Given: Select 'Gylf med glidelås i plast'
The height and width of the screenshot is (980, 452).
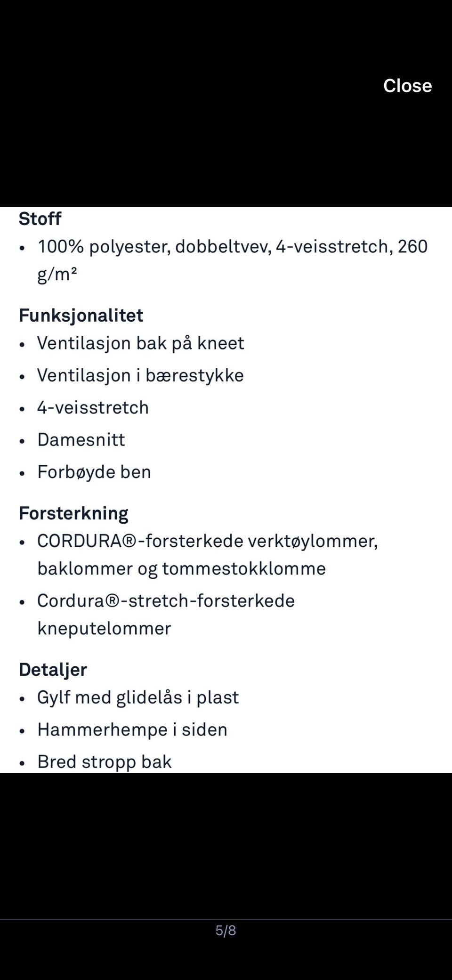Looking at the screenshot, I should (138, 697).
